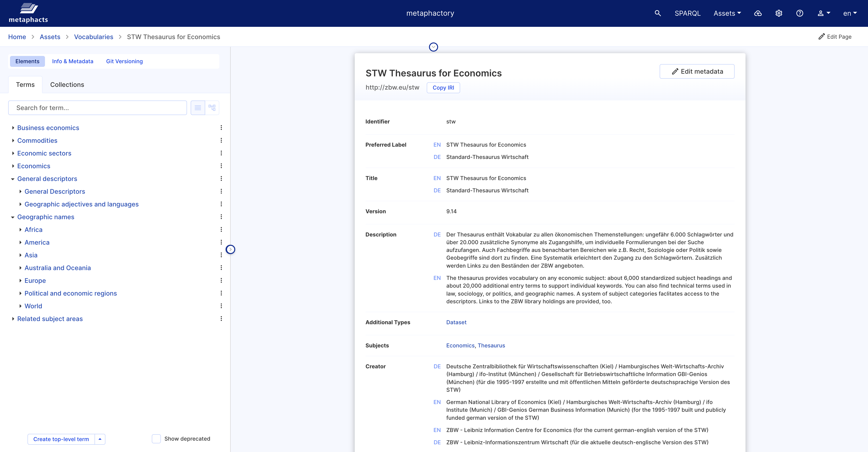Switch to the Elements tab
The height and width of the screenshot is (452, 868).
(x=27, y=61)
